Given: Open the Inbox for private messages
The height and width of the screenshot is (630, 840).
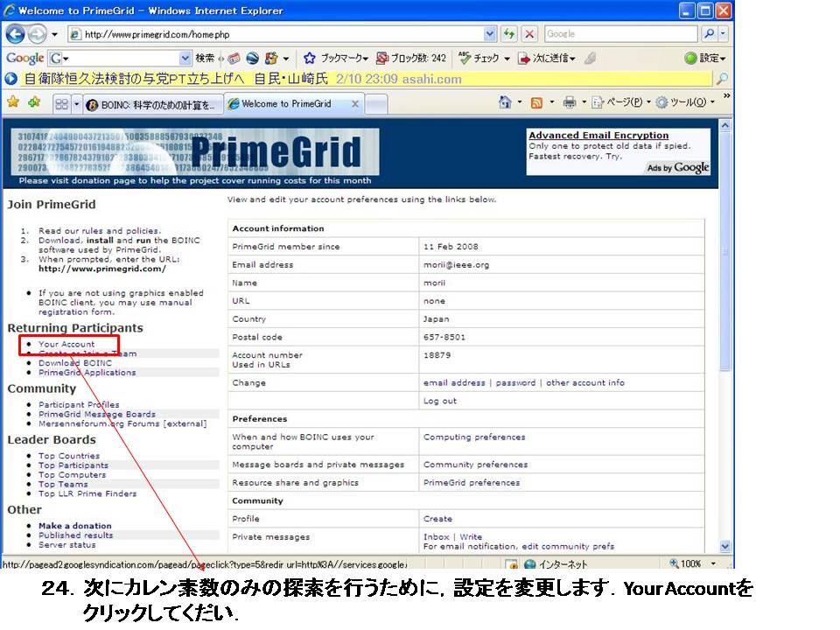Looking at the screenshot, I should pos(436,536).
